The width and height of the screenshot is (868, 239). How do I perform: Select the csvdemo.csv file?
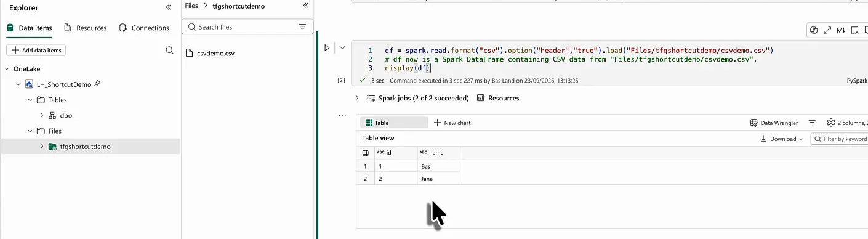click(210, 53)
